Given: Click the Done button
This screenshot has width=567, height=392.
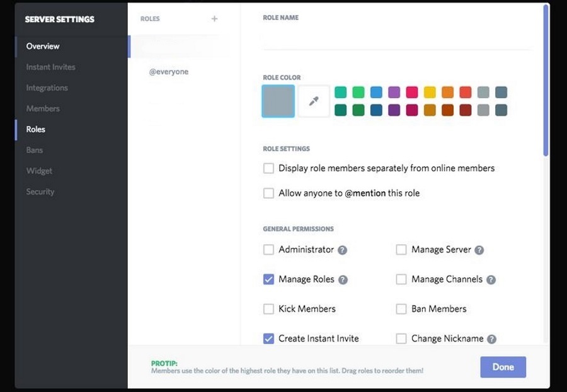Looking at the screenshot, I should tap(503, 367).
